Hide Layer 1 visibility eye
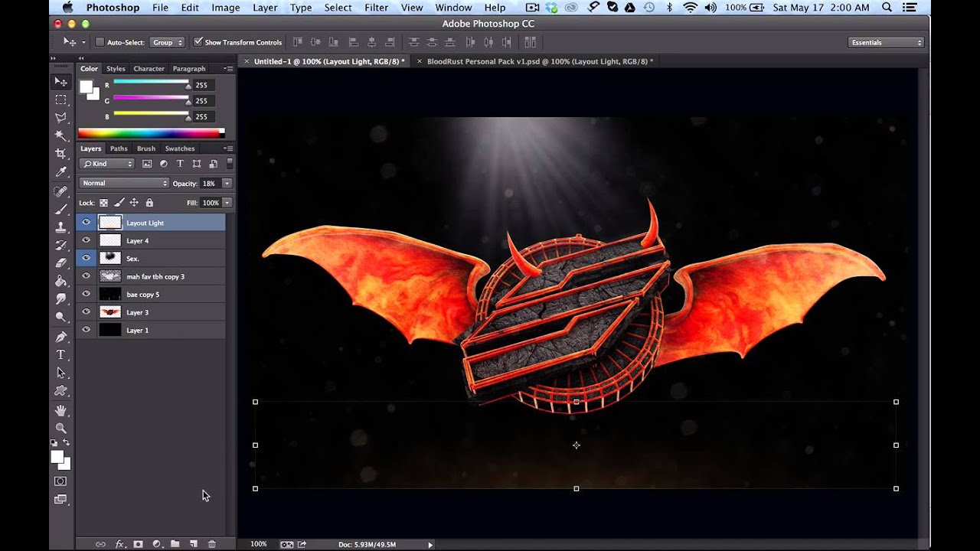980x551 pixels. (x=86, y=330)
